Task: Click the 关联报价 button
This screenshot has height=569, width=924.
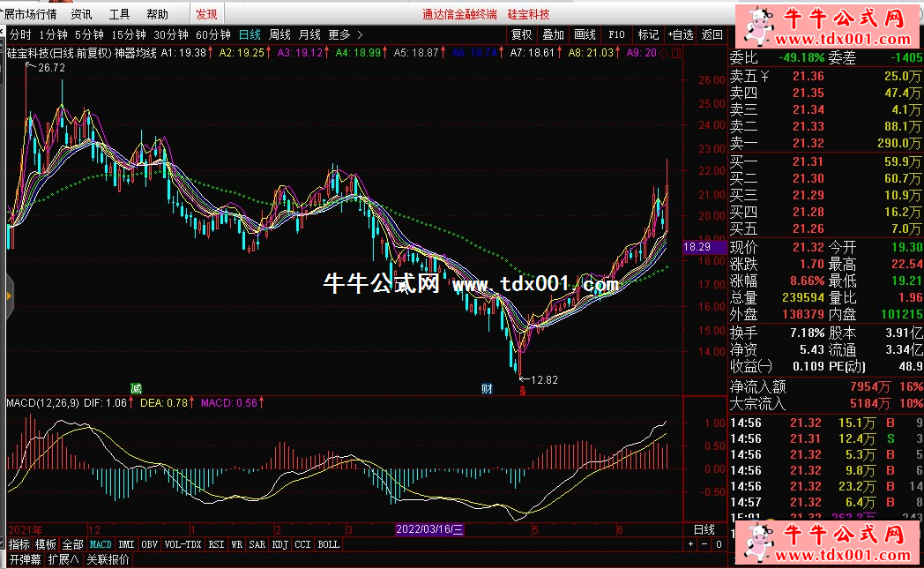Action: point(108,559)
